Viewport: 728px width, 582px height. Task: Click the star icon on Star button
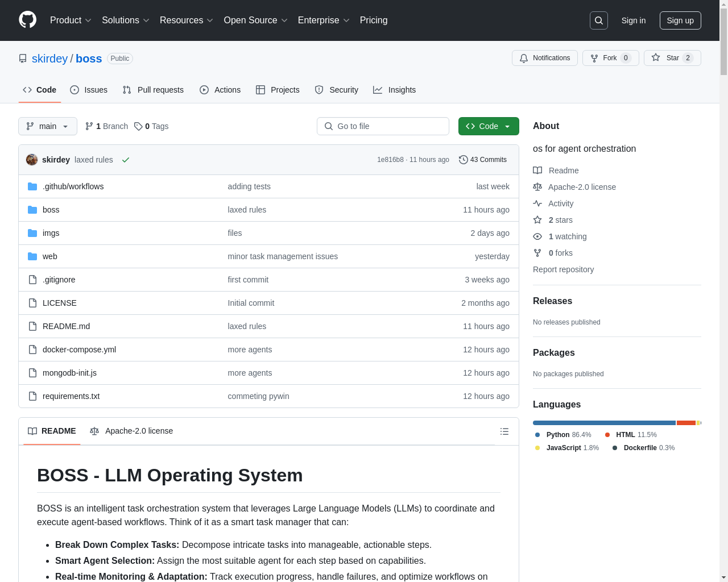pos(656,58)
